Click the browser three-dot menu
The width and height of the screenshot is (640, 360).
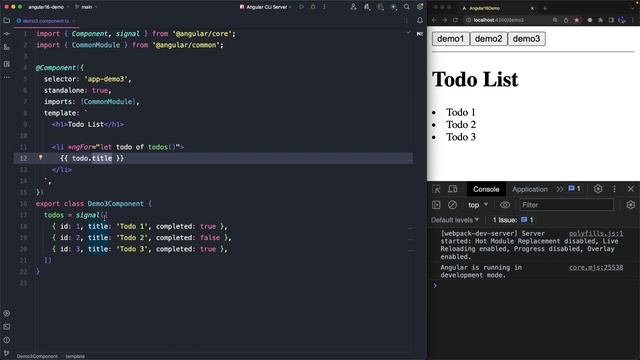point(633,20)
